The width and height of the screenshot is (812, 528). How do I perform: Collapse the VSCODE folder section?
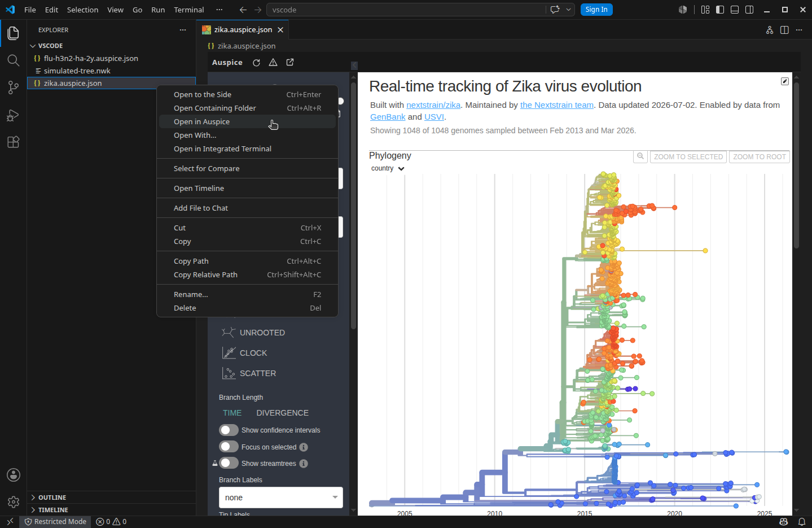point(111,46)
